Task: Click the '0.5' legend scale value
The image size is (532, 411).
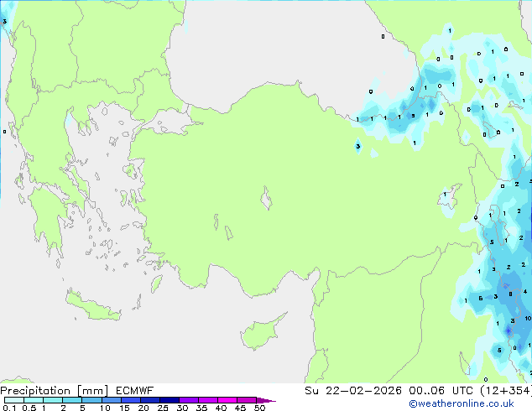Action: click(x=29, y=408)
